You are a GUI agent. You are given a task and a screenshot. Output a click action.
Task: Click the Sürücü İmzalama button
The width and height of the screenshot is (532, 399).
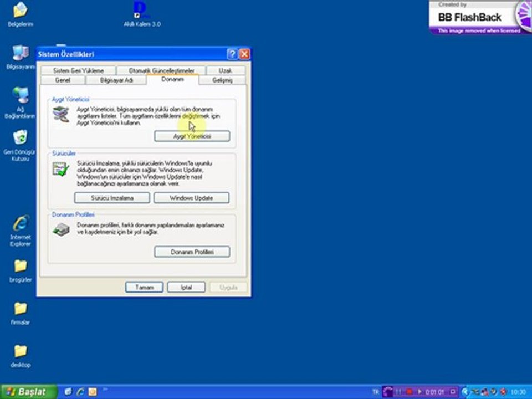click(x=112, y=198)
